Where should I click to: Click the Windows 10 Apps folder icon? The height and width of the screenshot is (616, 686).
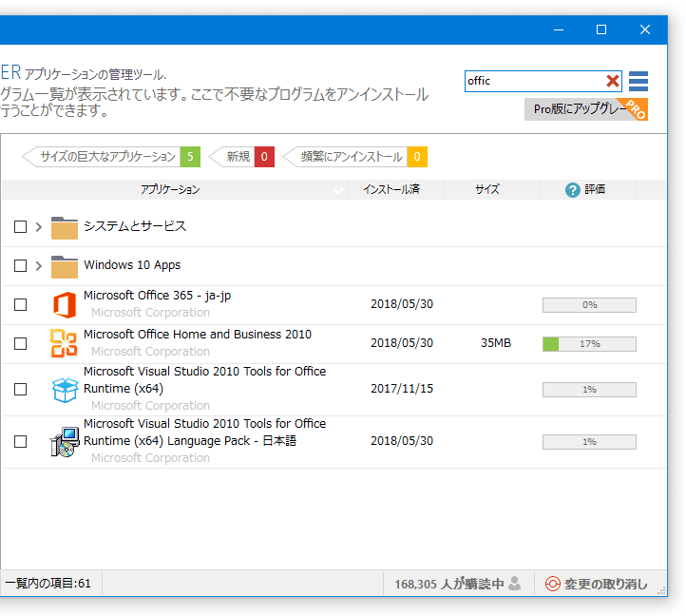pos(65,266)
